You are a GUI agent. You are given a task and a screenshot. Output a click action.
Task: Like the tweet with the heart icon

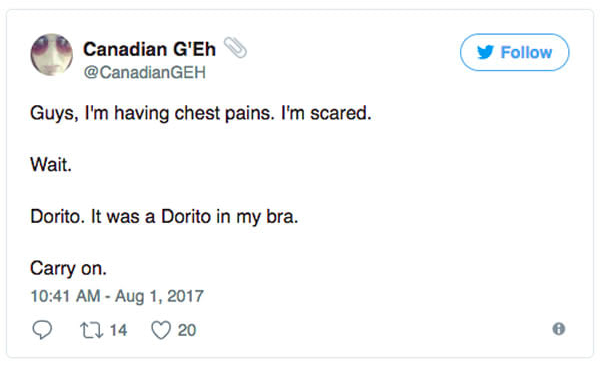click(161, 330)
